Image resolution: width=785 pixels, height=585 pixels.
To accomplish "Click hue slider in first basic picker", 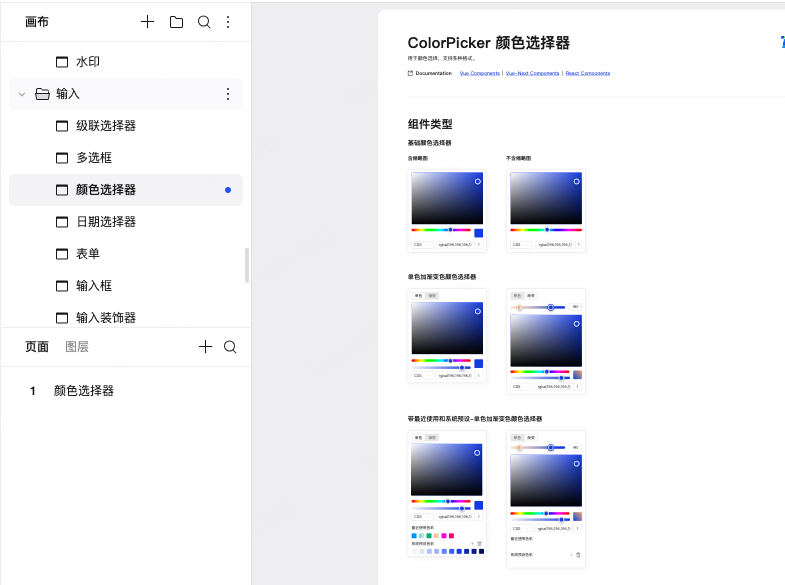I will tap(441, 230).
